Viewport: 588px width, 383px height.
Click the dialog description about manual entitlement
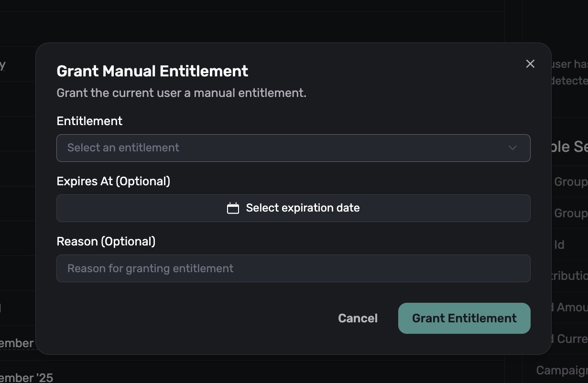pyautogui.click(x=181, y=93)
